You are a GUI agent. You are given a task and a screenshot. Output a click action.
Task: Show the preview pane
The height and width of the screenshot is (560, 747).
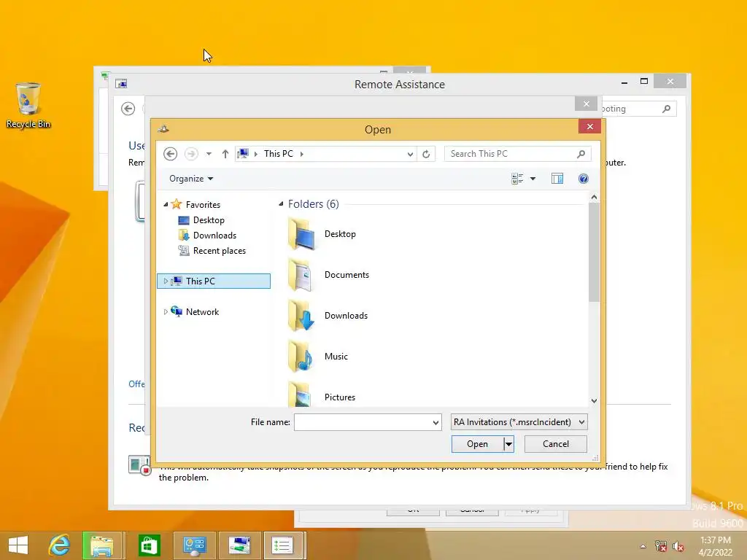(x=557, y=179)
